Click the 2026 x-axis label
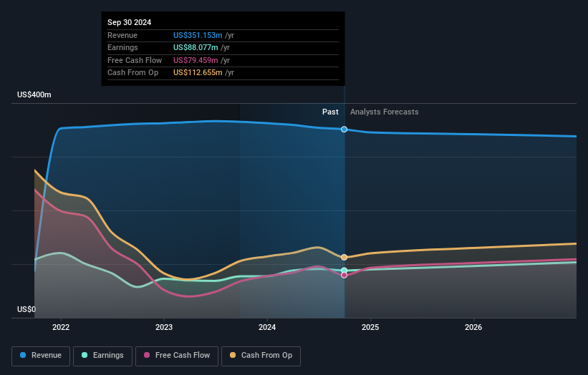 (473, 327)
